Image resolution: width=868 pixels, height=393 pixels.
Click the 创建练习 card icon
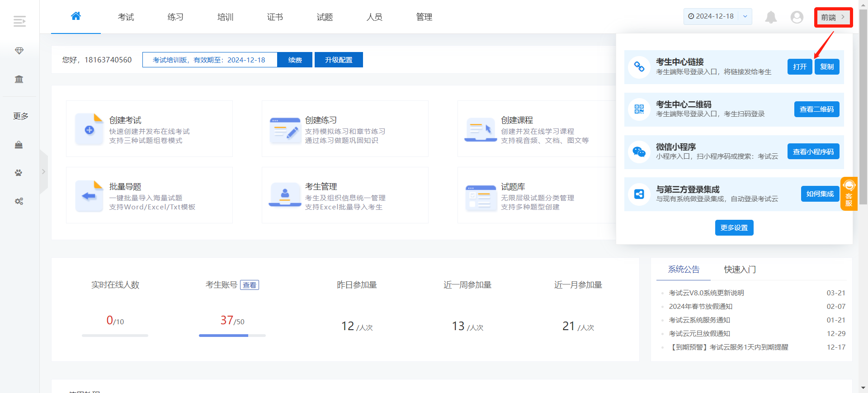pos(285,131)
